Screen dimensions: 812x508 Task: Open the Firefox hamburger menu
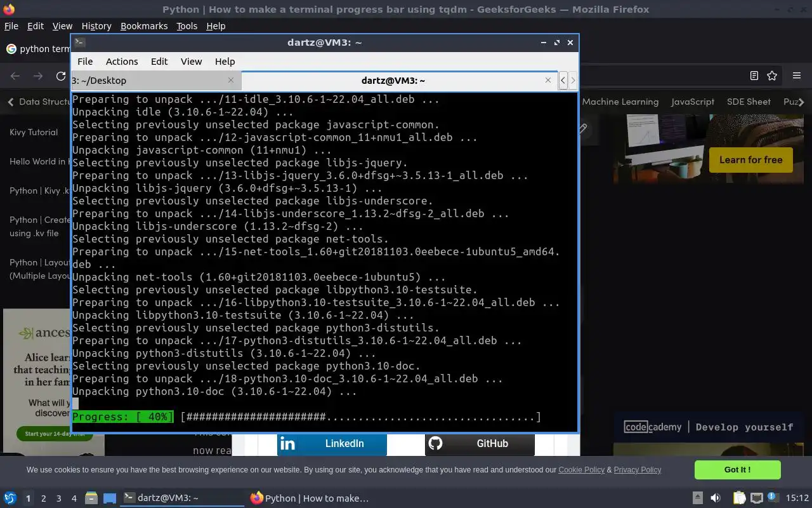tap(797, 76)
